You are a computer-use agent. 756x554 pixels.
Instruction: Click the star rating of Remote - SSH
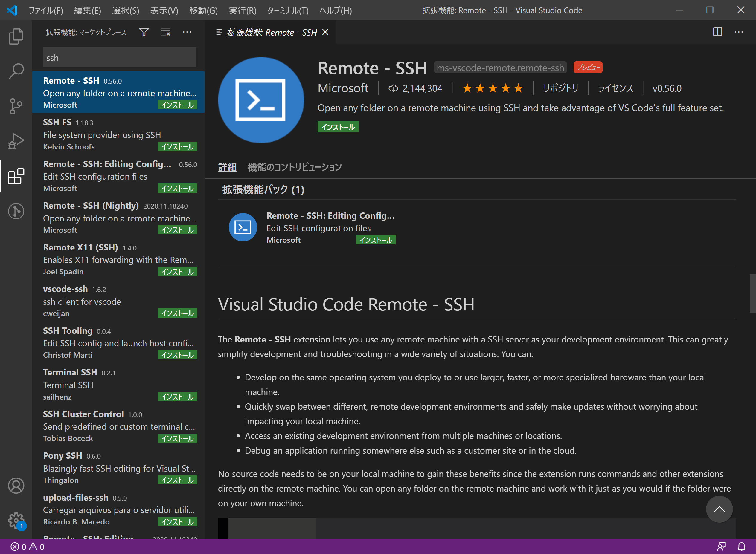pyautogui.click(x=493, y=88)
